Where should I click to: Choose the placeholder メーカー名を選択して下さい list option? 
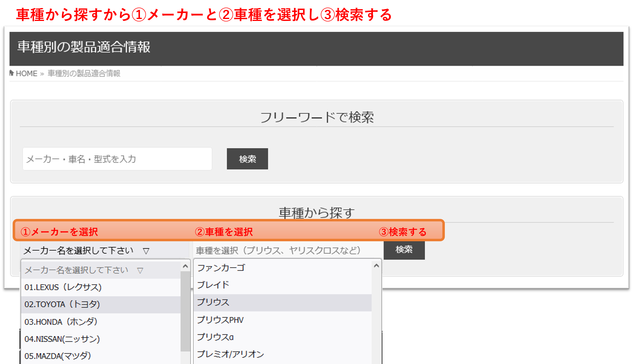(101, 270)
